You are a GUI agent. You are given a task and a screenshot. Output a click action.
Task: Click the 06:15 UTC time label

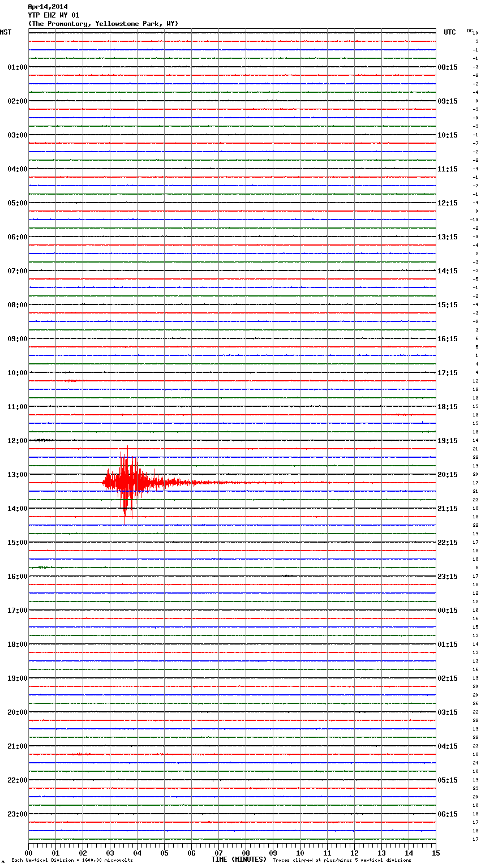tap(448, 814)
